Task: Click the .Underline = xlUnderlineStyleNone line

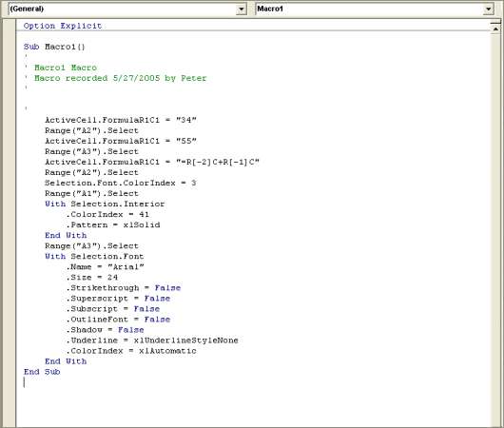Action: (x=152, y=340)
